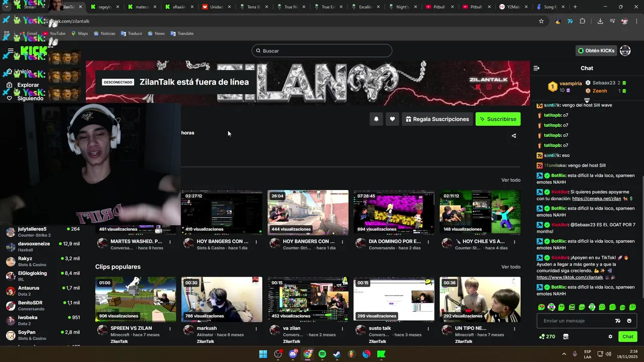Open davooxeneize channel in sidebar

(43, 246)
